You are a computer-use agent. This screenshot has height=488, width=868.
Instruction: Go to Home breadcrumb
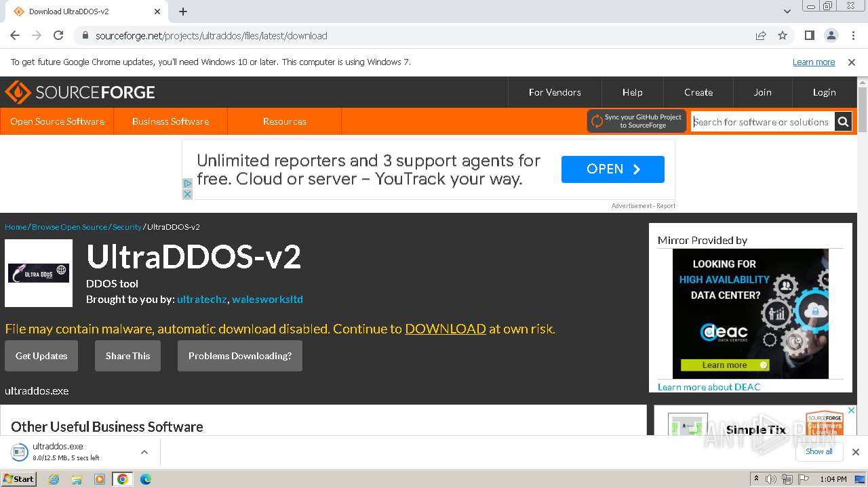click(16, 227)
